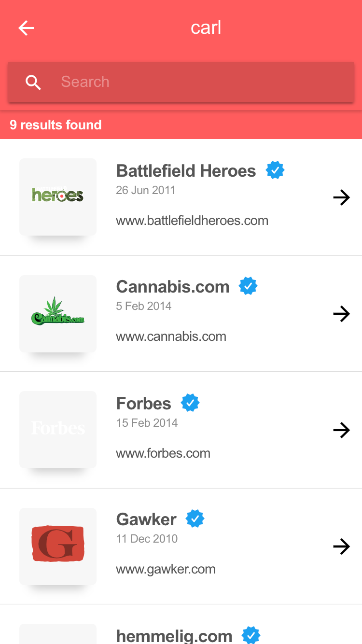Open the hemmelig.com result title

pyautogui.click(x=174, y=636)
